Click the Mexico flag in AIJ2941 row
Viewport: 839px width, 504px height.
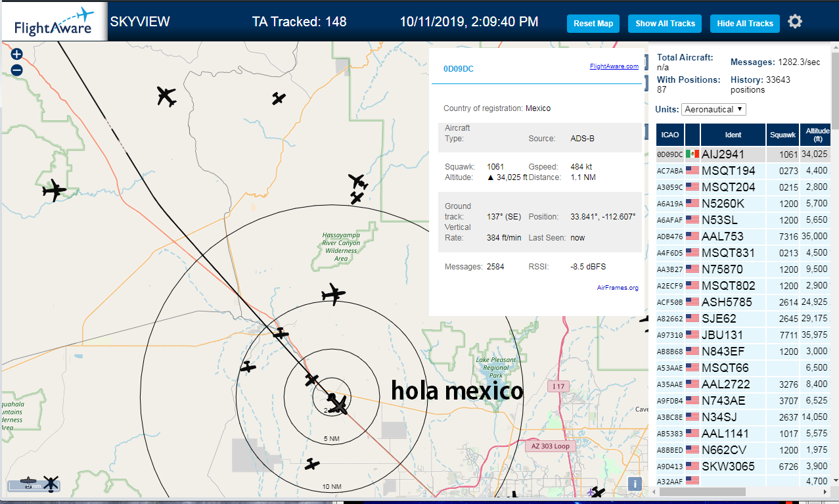coord(692,154)
